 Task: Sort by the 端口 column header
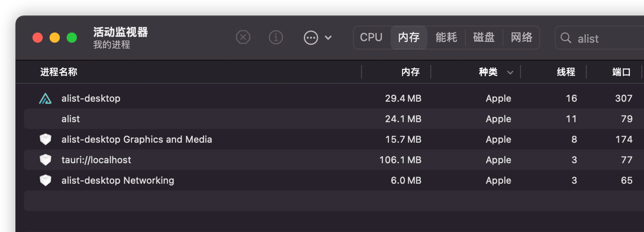pyautogui.click(x=621, y=72)
